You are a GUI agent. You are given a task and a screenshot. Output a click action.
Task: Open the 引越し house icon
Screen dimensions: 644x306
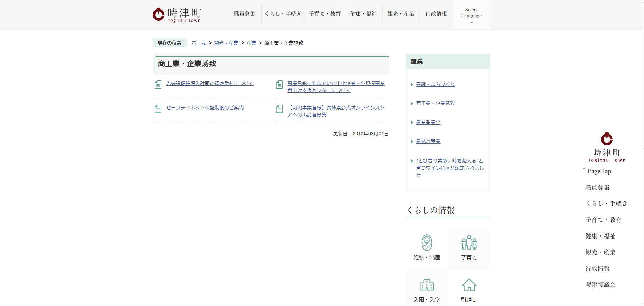coord(469,285)
